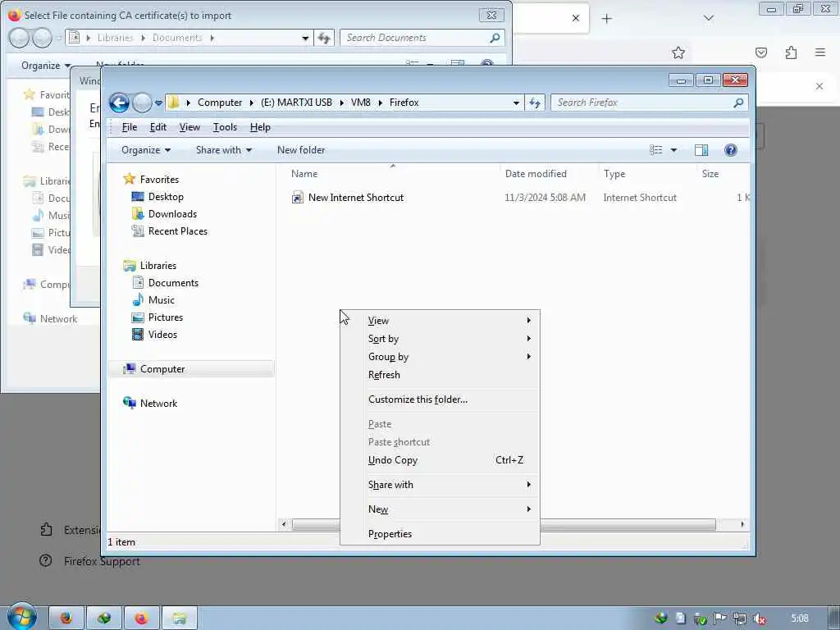Toggle the preview pane icon
The height and width of the screenshot is (630, 840).
tap(701, 150)
